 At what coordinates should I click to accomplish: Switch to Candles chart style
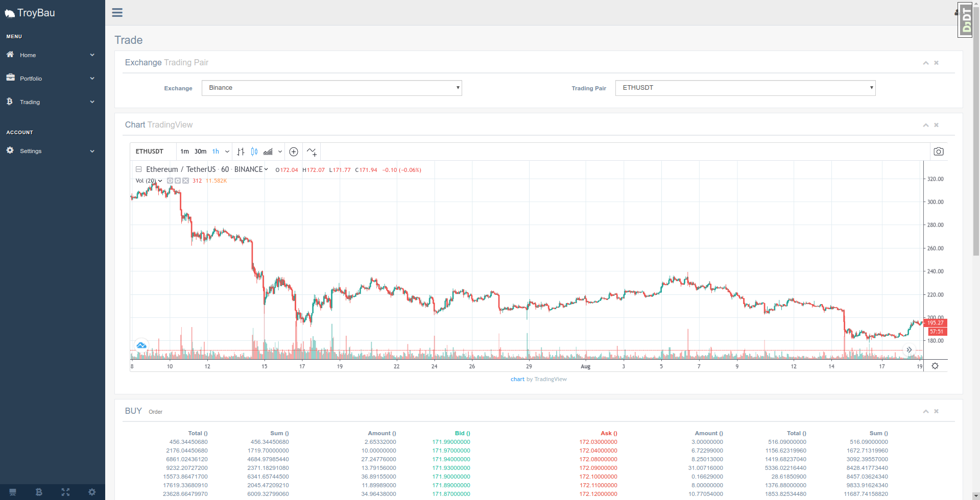point(254,152)
